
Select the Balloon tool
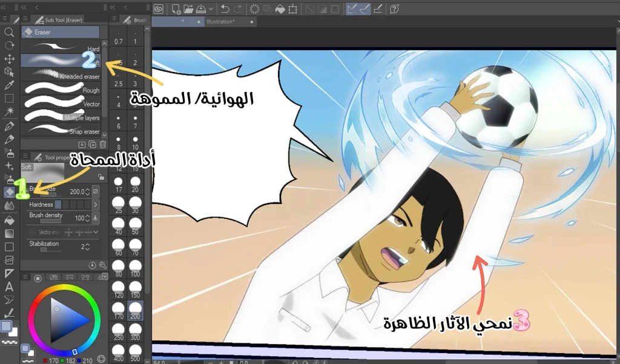pos(9,300)
